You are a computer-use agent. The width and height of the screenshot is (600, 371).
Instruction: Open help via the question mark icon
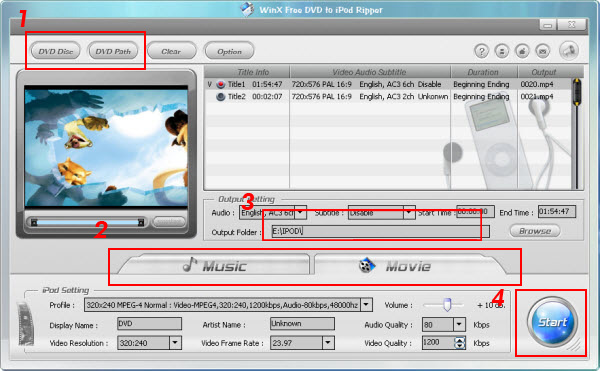[481, 51]
